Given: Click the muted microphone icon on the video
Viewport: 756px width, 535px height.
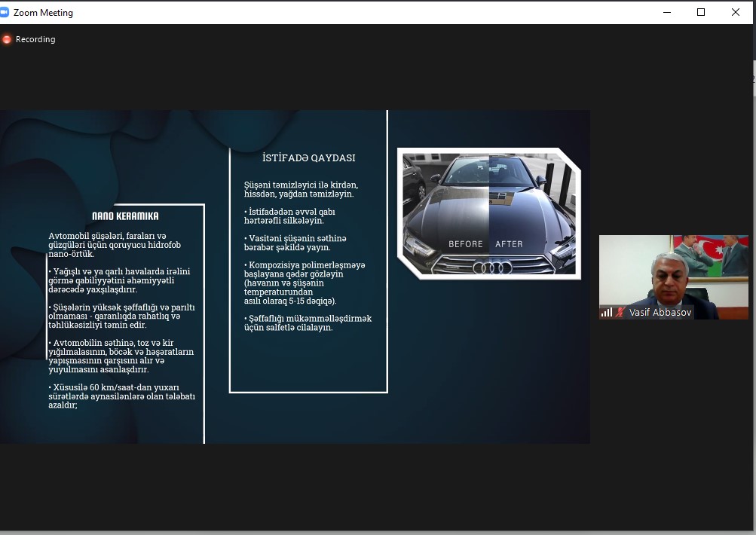Looking at the screenshot, I should 620,312.
